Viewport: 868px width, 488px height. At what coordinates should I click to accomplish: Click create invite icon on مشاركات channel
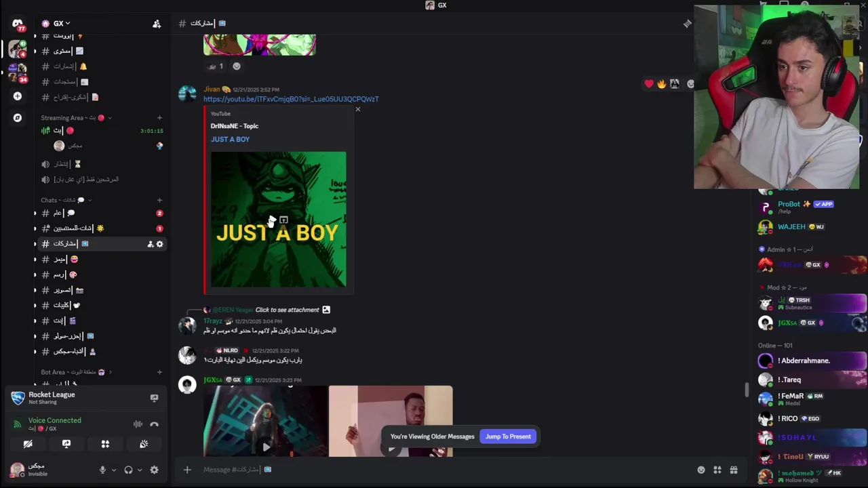click(x=150, y=244)
